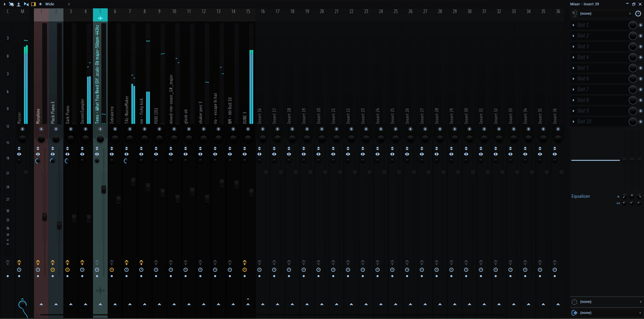The height and width of the screenshot is (319, 644).
Task: Click the Slot 4 mix level knob
Action: [x=632, y=57]
